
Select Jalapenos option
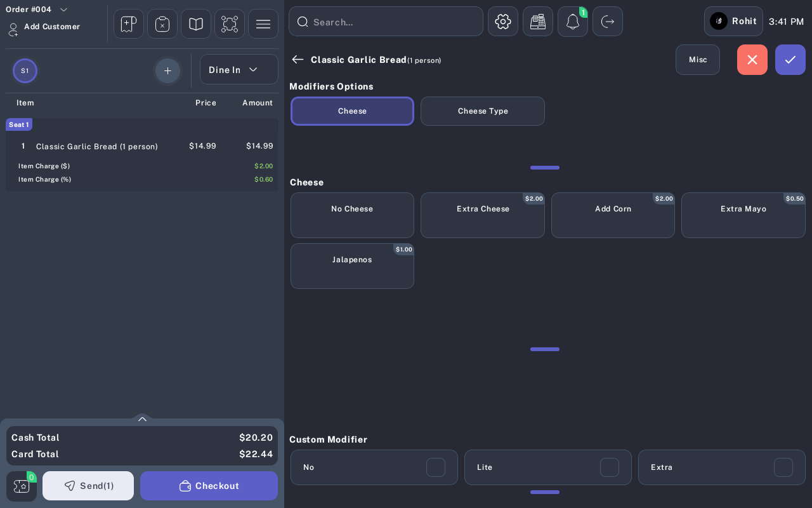[x=352, y=266]
